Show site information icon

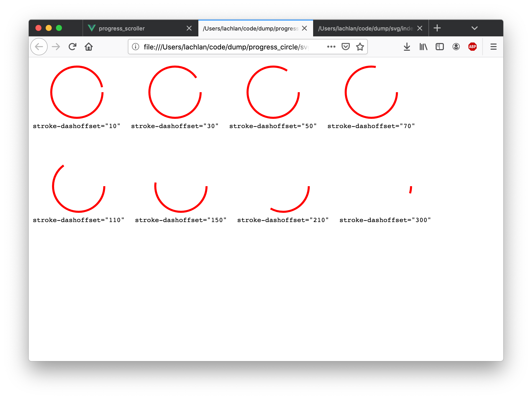[136, 47]
